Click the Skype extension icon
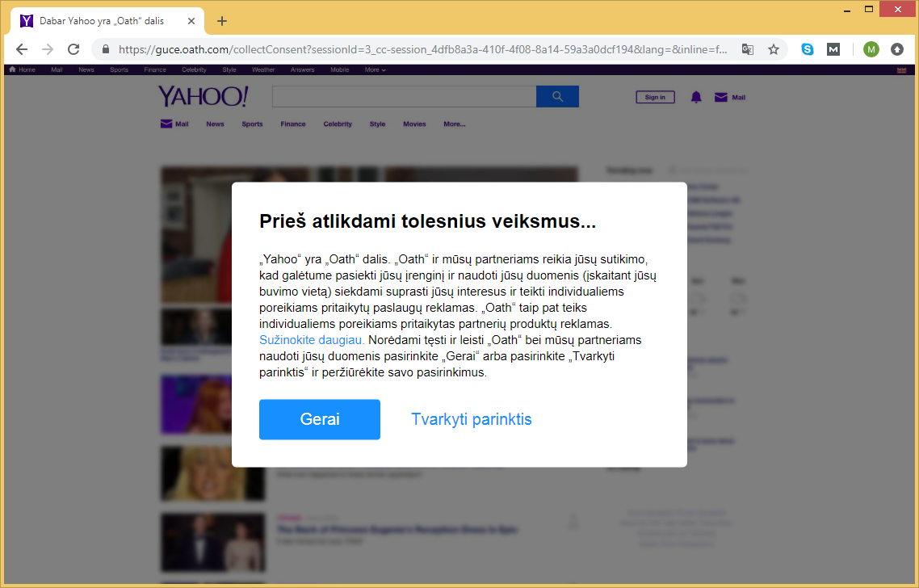This screenshot has height=588, width=919. (x=807, y=49)
